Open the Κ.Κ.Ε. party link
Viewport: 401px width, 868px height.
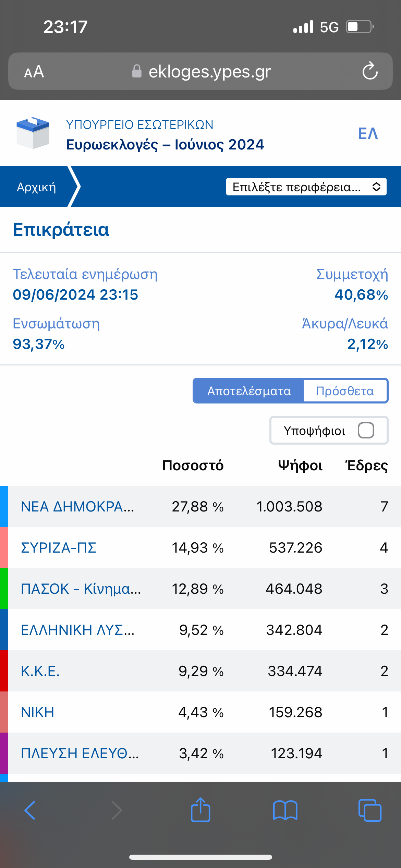40,671
